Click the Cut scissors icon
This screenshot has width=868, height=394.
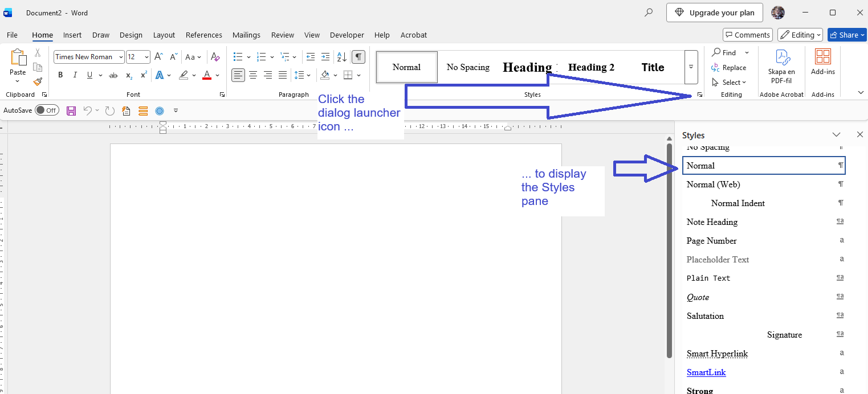tap(38, 53)
